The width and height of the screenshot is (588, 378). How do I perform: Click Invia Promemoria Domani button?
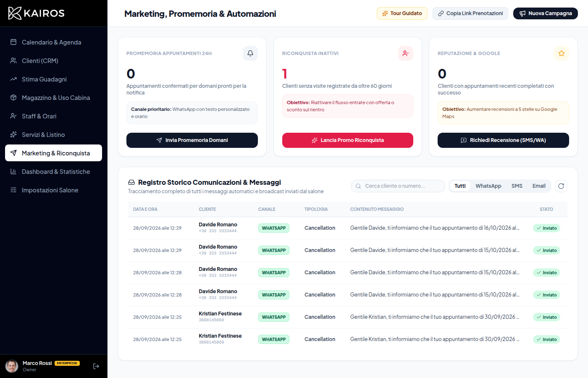pyautogui.click(x=192, y=140)
